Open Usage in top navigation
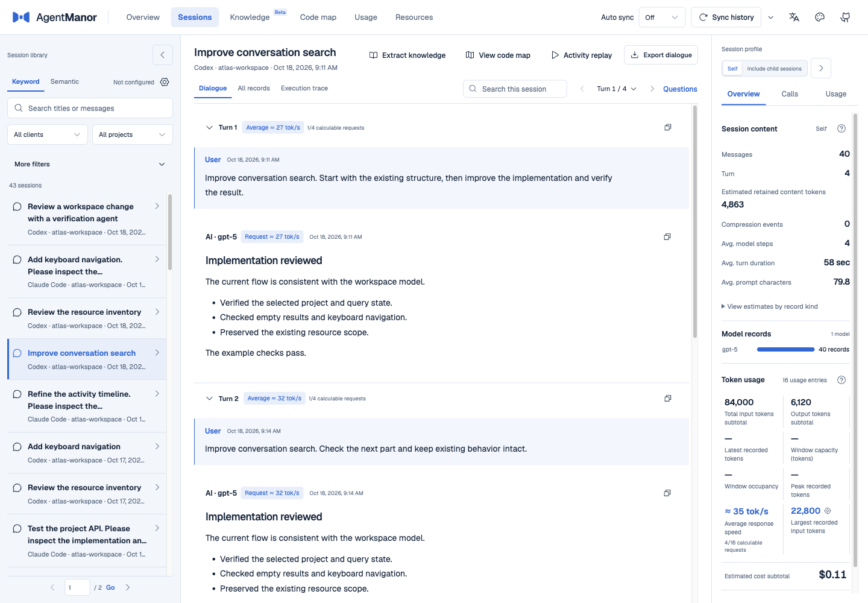The height and width of the screenshot is (603, 868). coord(366,17)
